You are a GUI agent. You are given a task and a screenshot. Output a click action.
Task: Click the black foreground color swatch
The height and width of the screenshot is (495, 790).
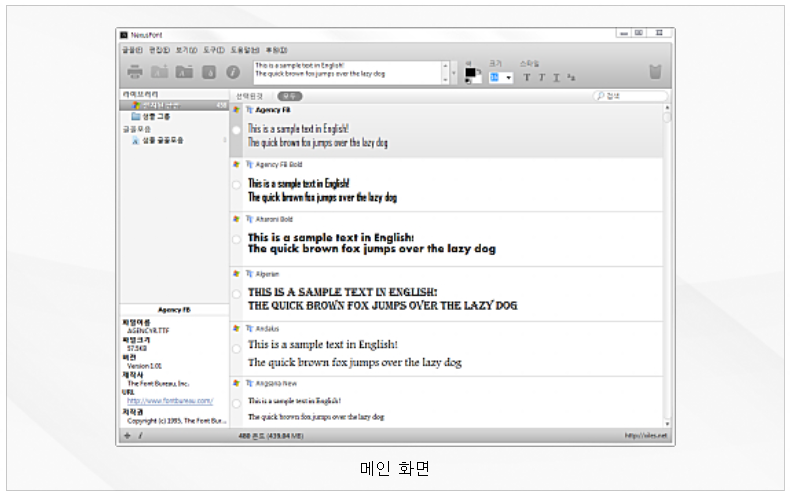point(470,73)
